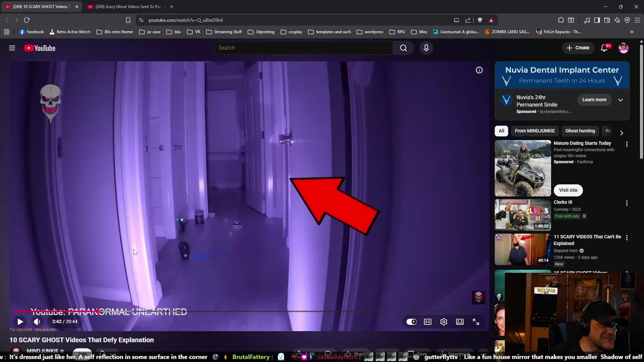Open Retro Active Merch bookmark
Image resolution: width=644 pixels, height=362 pixels.
[x=70, y=32]
